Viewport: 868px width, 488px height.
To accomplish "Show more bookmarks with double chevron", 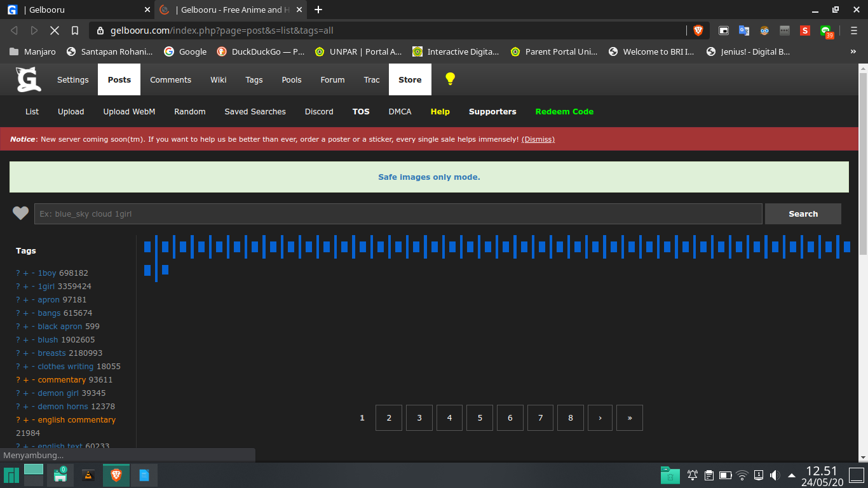I will 853,51.
